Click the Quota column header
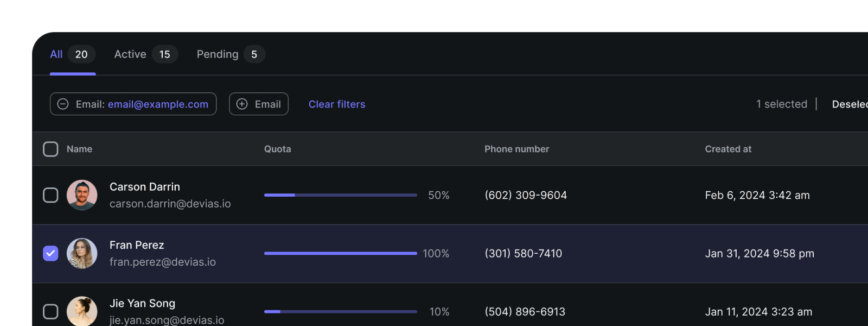 [x=277, y=149]
